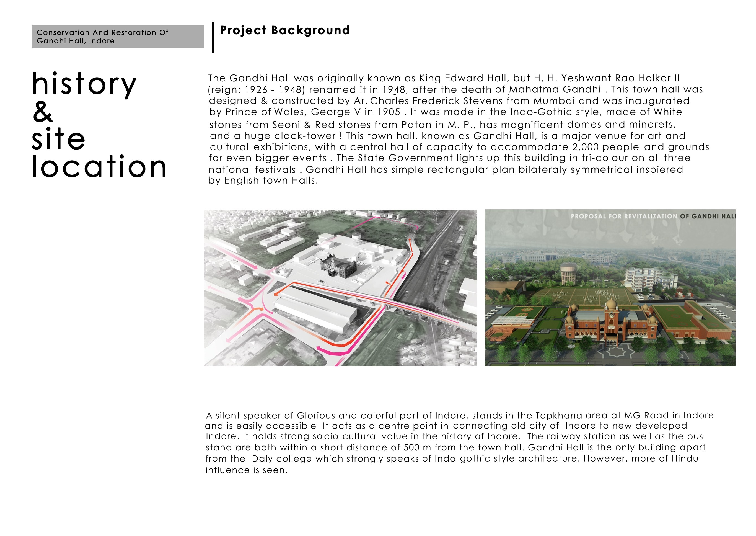756x536 pixels.
Task: Select the site map aerial diagram image
Action: 340,288
